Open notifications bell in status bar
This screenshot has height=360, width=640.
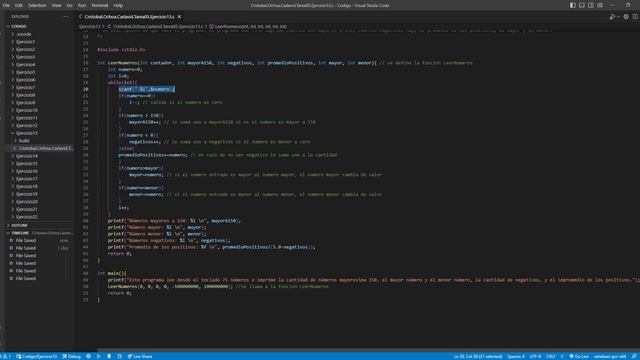tap(634, 356)
